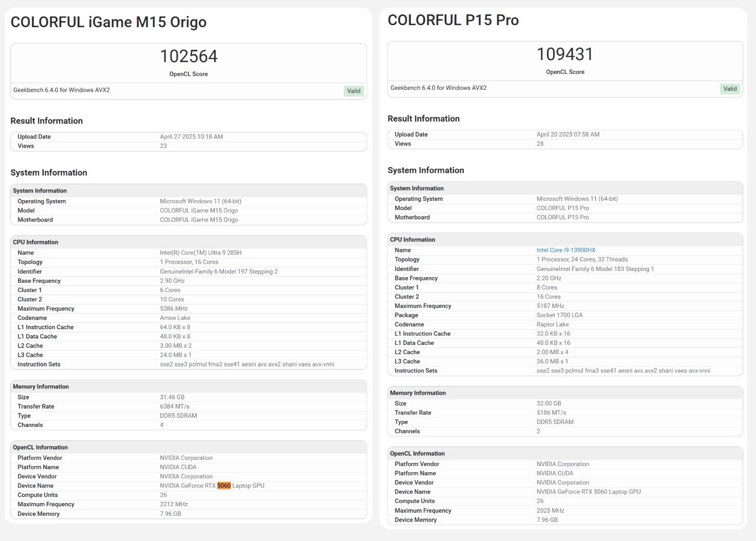Viewport: 756px width, 541px height.
Task: Click the Intel(R) Core(TM) Ultra 9 285H name
Action: 200,253
